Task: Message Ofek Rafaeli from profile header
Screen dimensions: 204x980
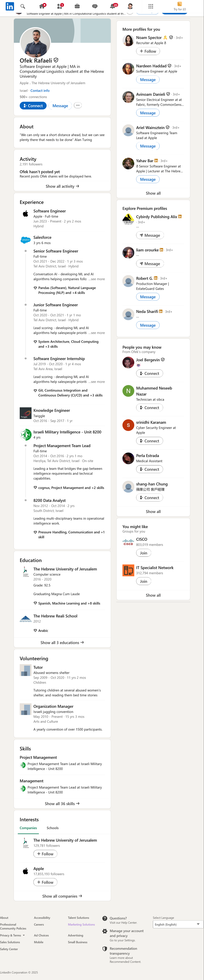Action: (x=60, y=106)
